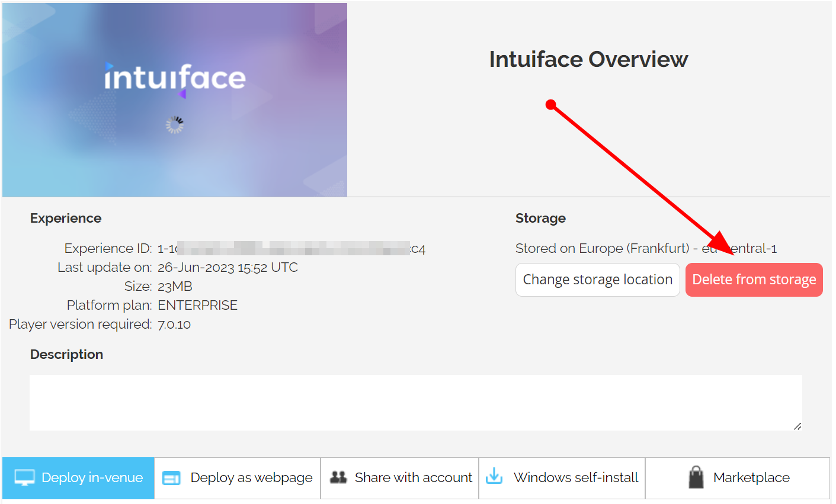Select the last update date 26-Jun-2023 15:52 UTC
836x504 pixels.
(228, 267)
